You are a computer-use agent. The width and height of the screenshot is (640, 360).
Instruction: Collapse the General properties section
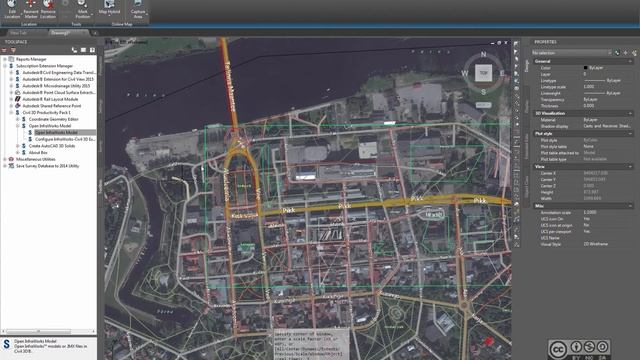click(x=630, y=61)
